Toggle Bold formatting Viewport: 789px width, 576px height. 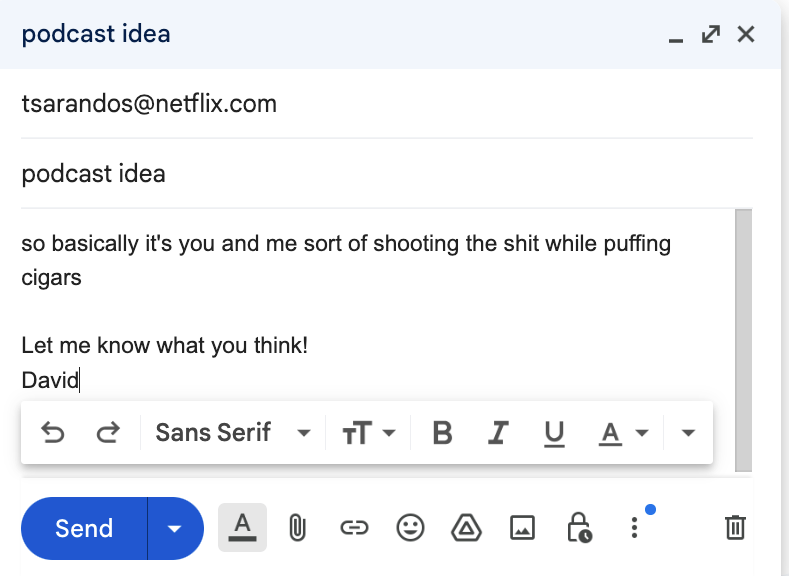point(442,433)
